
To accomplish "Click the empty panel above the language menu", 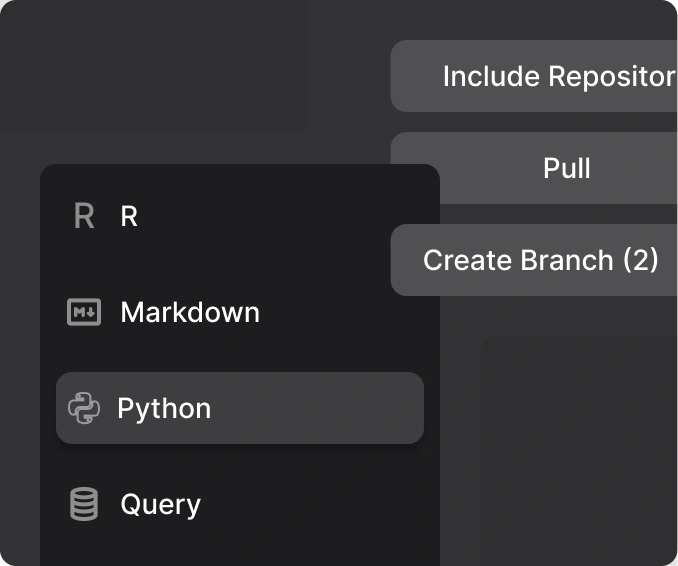I will (x=150, y=65).
